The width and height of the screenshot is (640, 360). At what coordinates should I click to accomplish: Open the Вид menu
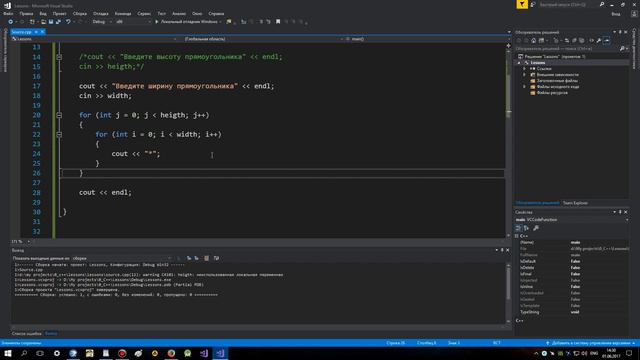click(x=43, y=13)
